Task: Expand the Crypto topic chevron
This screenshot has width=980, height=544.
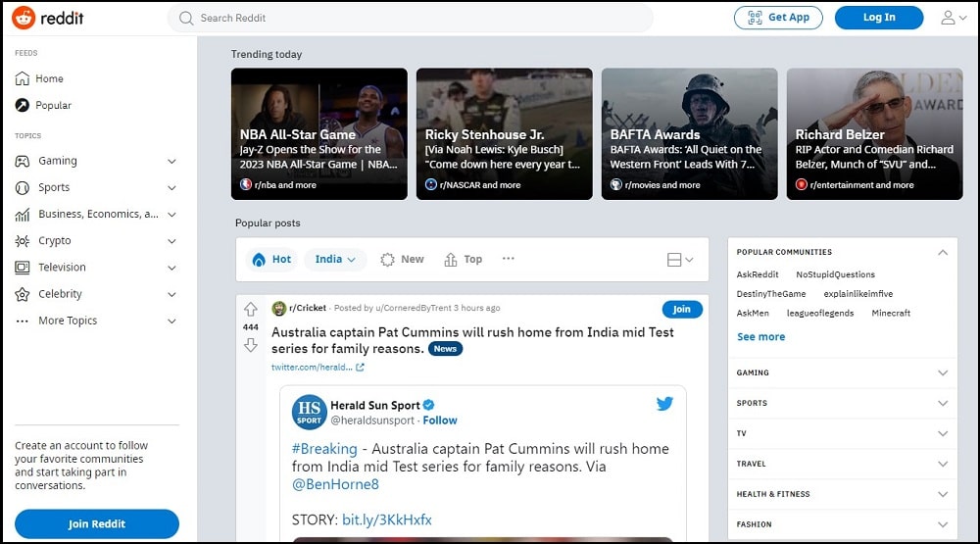Action: [171, 241]
